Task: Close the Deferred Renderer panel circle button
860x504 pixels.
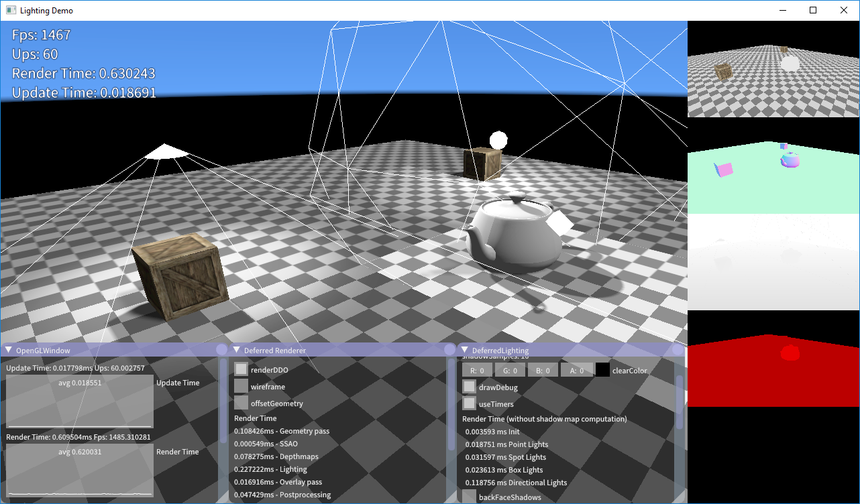Action: [449, 350]
